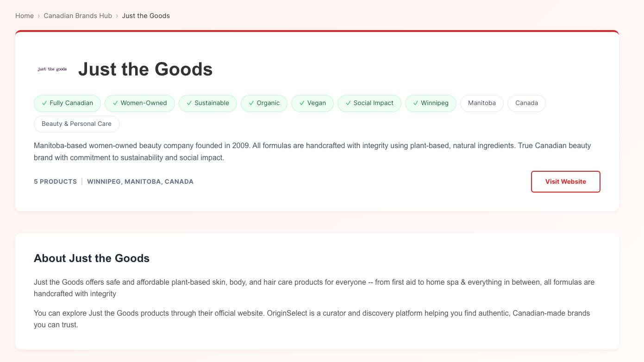This screenshot has width=644, height=362.
Task: Open the Vegan tag details
Action: pyautogui.click(x=313, y=103)
